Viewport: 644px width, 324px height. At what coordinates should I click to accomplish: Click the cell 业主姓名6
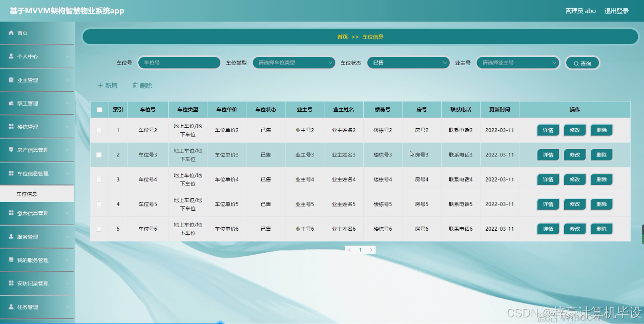point(344,229)
